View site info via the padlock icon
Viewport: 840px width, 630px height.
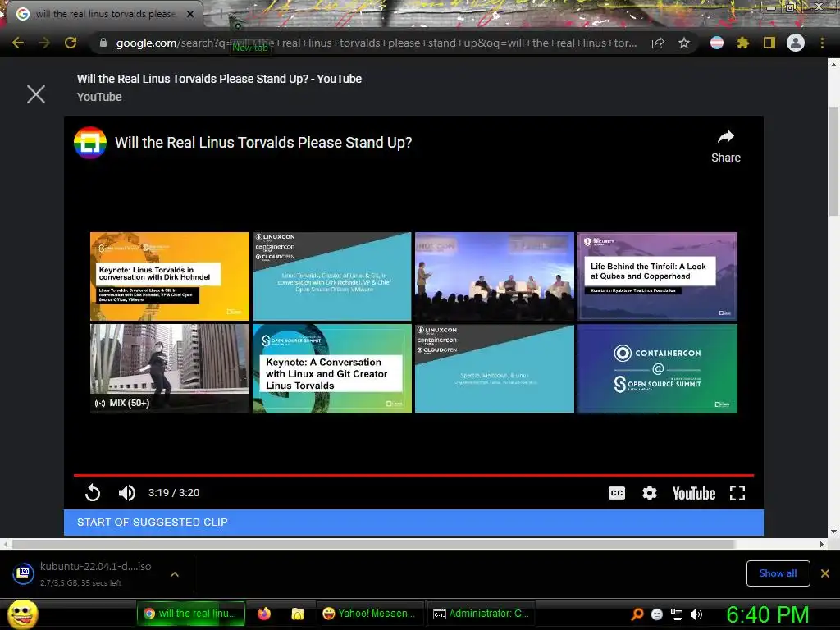click(x=103, y=43)
